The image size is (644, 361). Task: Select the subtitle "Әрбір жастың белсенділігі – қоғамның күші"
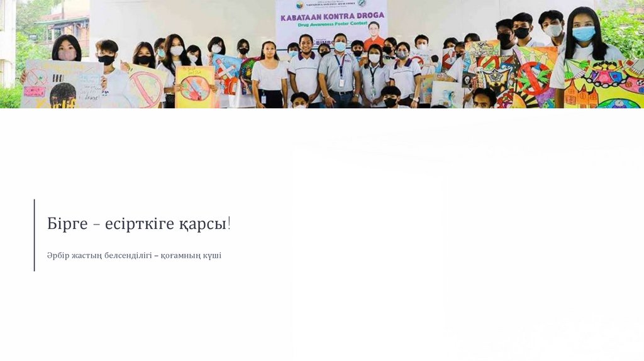[134, 255]
